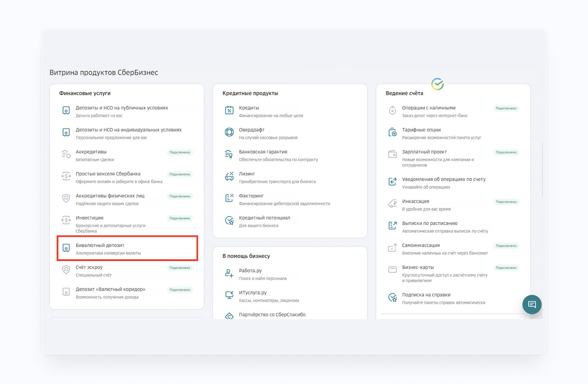Click the Тарифные опции icon
The width and height of the screenshot is (588, 384).
393,132
